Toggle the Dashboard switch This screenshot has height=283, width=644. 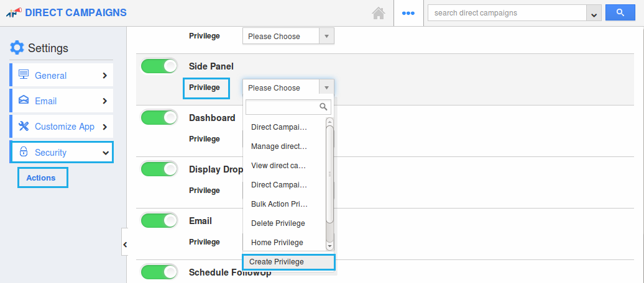click(x=159, y=117)
